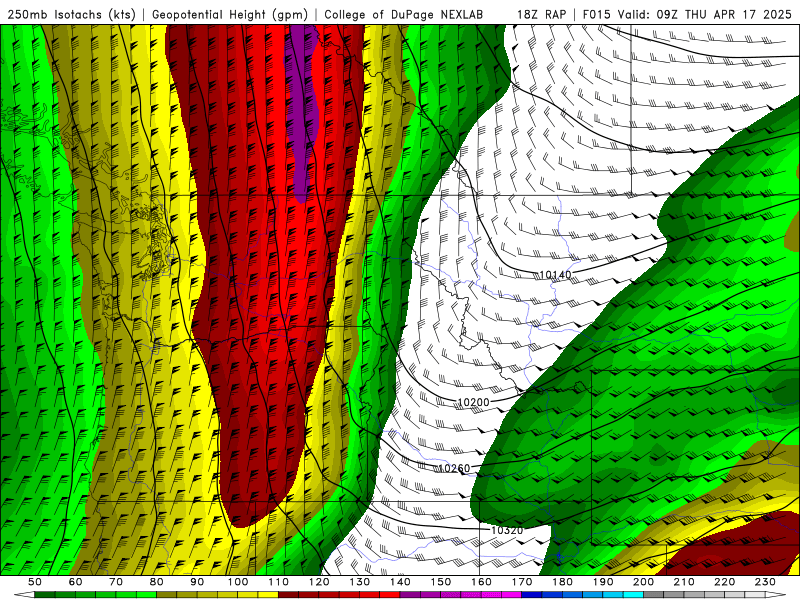Click the 140 value on the color scale
Screen dimensions: 800x600
[x=400, y=582]
